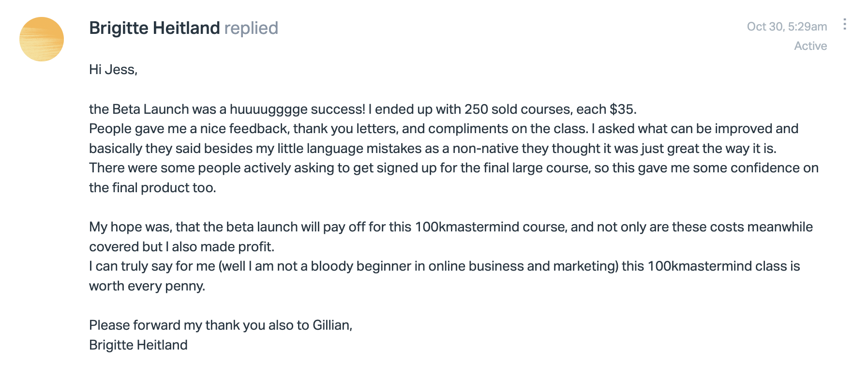Click the gray 'replied' label
The image size is (868, 366).
tap(251, 28)
